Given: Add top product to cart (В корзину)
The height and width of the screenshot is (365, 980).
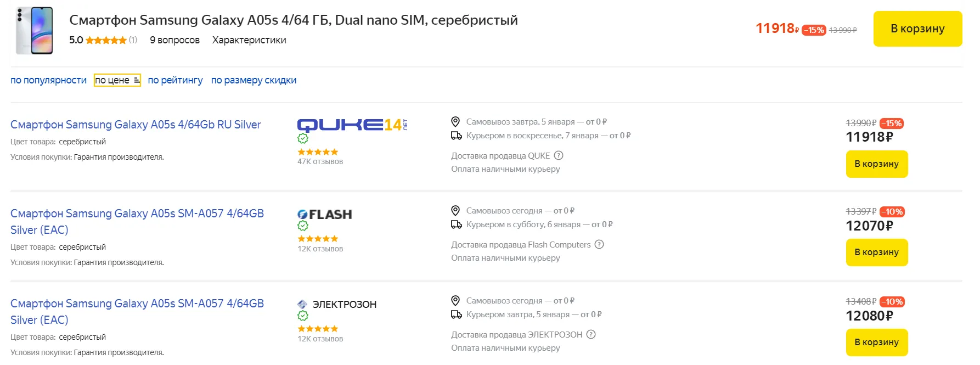Looking at the screenshot, I should click(917, 29).
